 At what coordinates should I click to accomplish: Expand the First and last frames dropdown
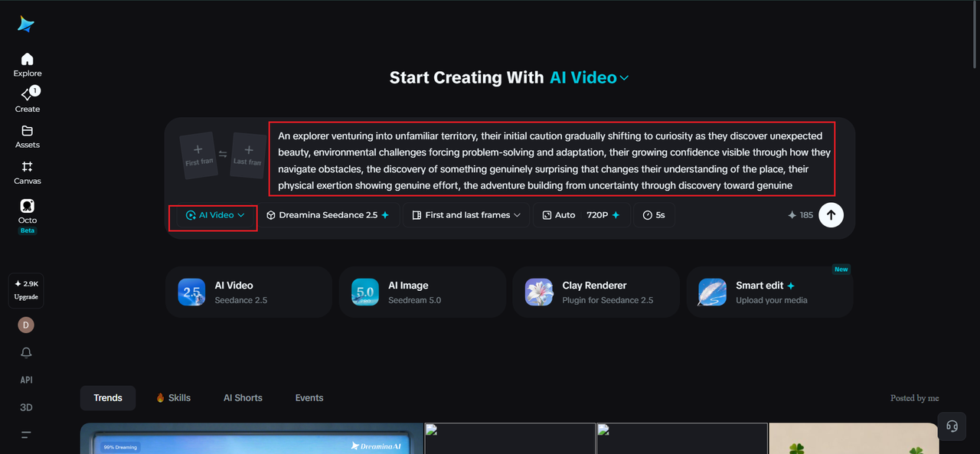coord(466,215)
